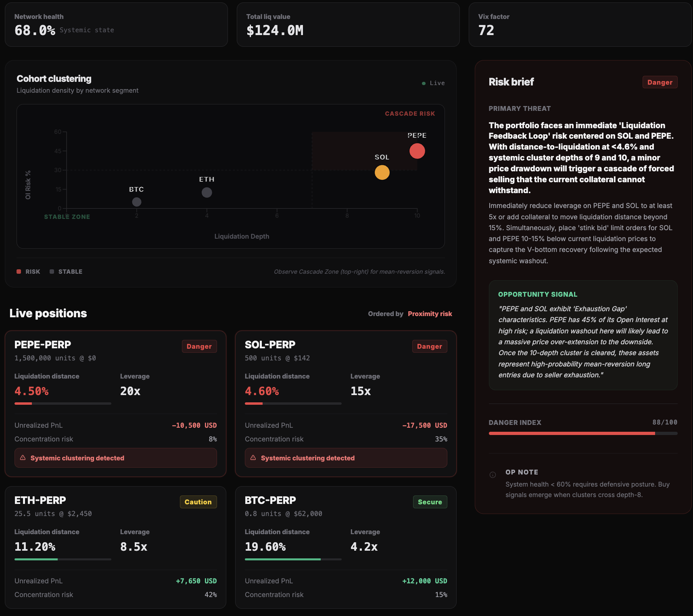The width and height of the screenshot is (693, 616).
Task: Open the Proximity risk ordering selector
Action: coord(430,314)
